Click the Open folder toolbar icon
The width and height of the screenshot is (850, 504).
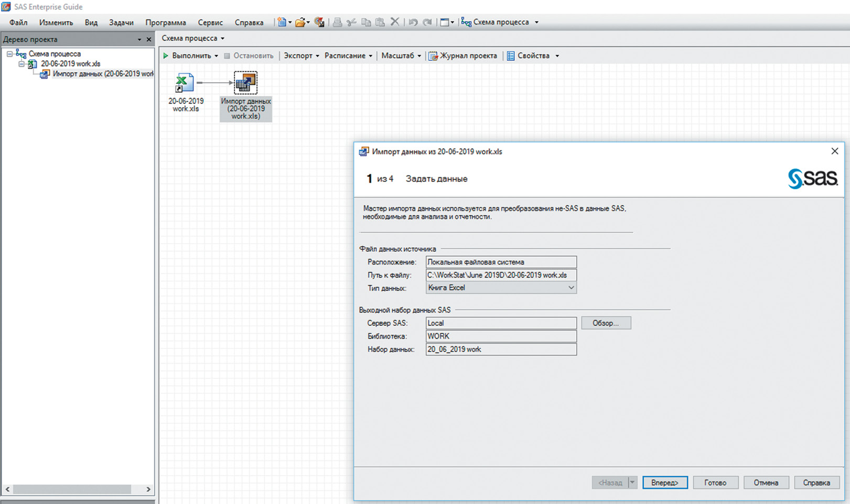(300, 22)
